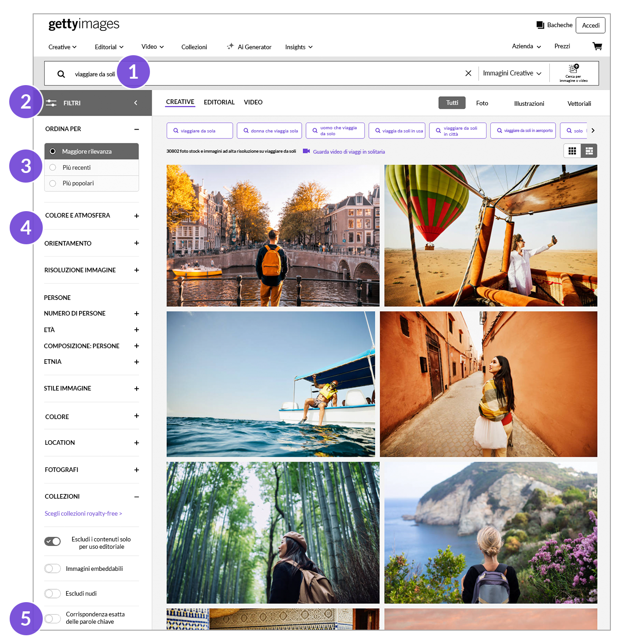Clear the search text with X icon
The image size is (644, 644).
pos(468,73)
